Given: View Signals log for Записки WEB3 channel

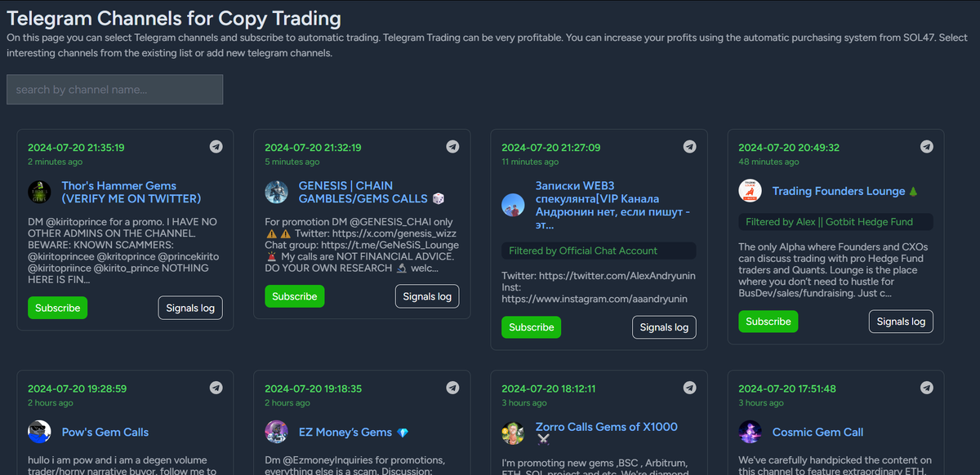Looking at the screenshot, I should (x=664, y=327).
